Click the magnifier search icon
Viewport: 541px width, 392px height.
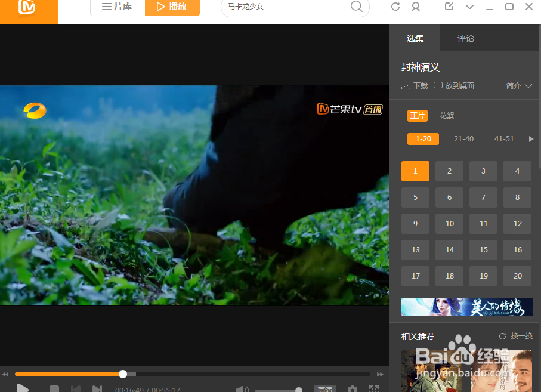pyautogui.click(x=357, y=6)
